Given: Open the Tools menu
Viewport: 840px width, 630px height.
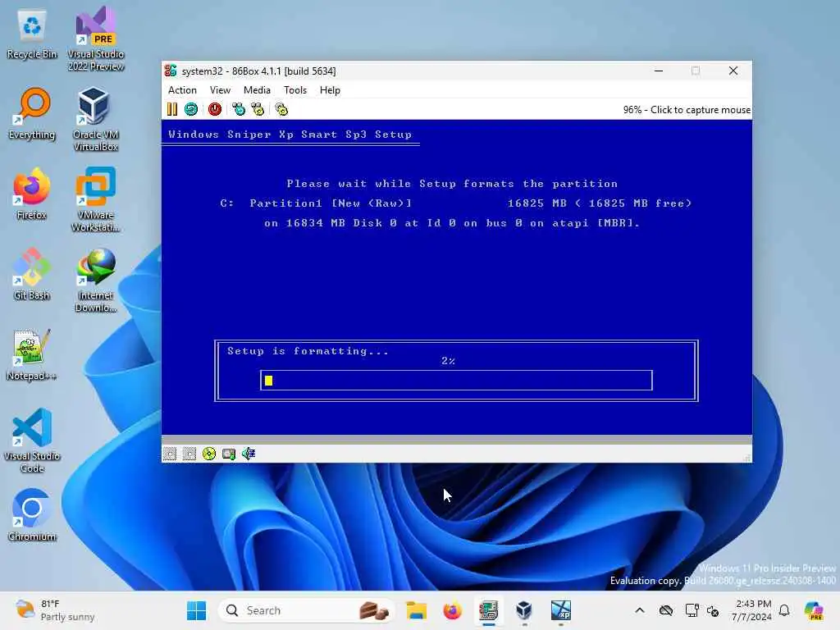Looking at the screenshot, I should (x=295, y=90).
